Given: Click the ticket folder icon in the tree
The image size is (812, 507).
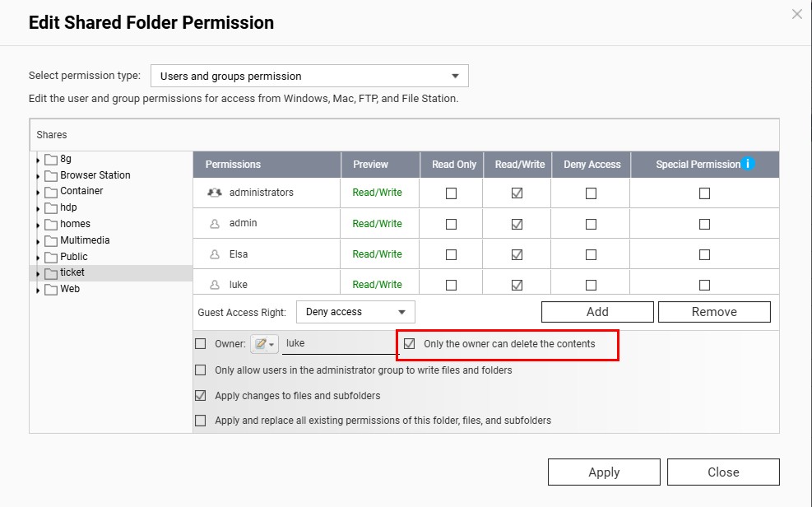Looking at the screenshot, I should (52, 272).
